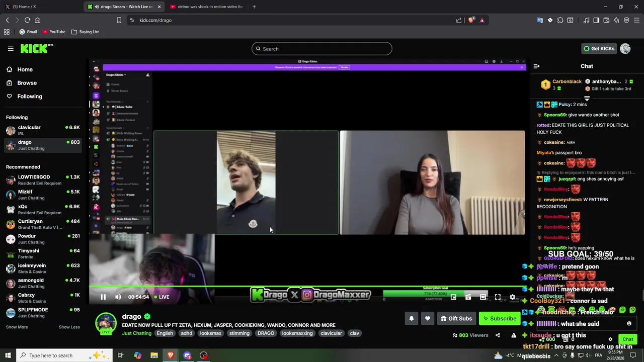644x362 pixels.
Task: Click Gift Subs button
Action: [x=456, y=318]
